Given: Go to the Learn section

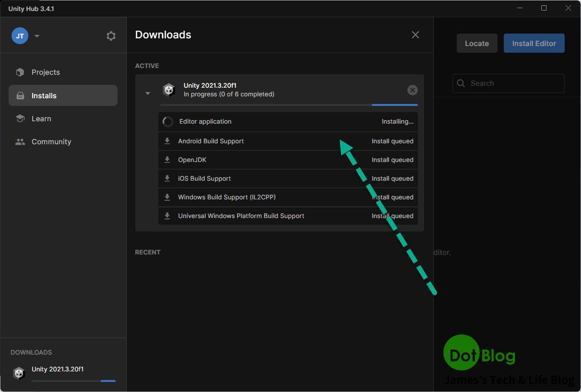Looking at the screenshot, I should point(41,119).
